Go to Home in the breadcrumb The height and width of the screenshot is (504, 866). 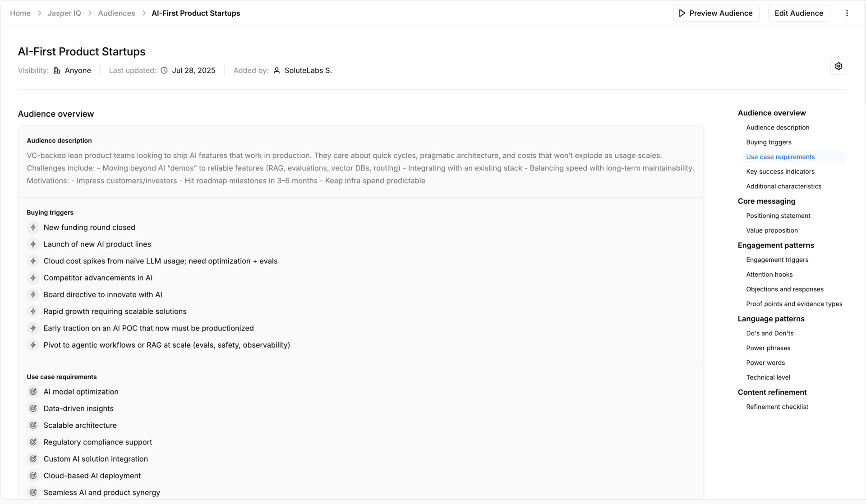click(x=20, y=13)
